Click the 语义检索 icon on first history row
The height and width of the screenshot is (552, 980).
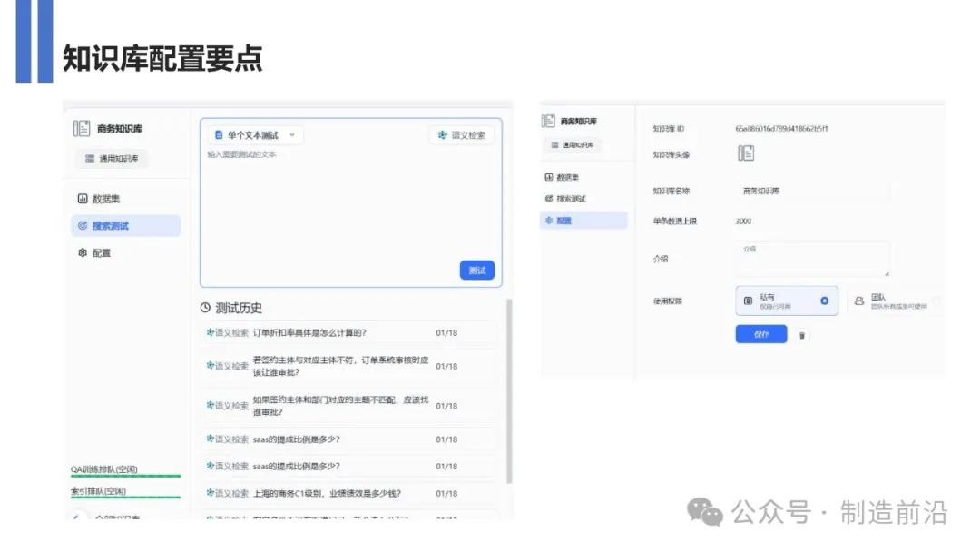click(211, 332)
